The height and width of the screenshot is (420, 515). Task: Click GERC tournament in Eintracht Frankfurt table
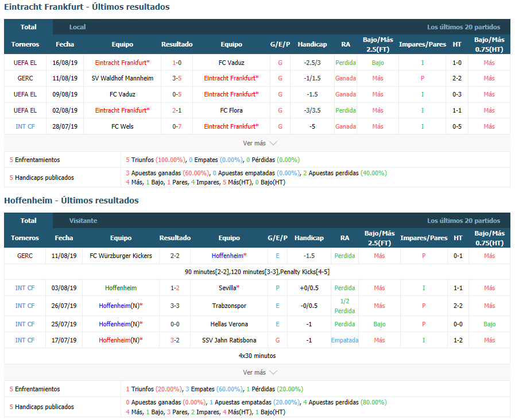(25, 78)
